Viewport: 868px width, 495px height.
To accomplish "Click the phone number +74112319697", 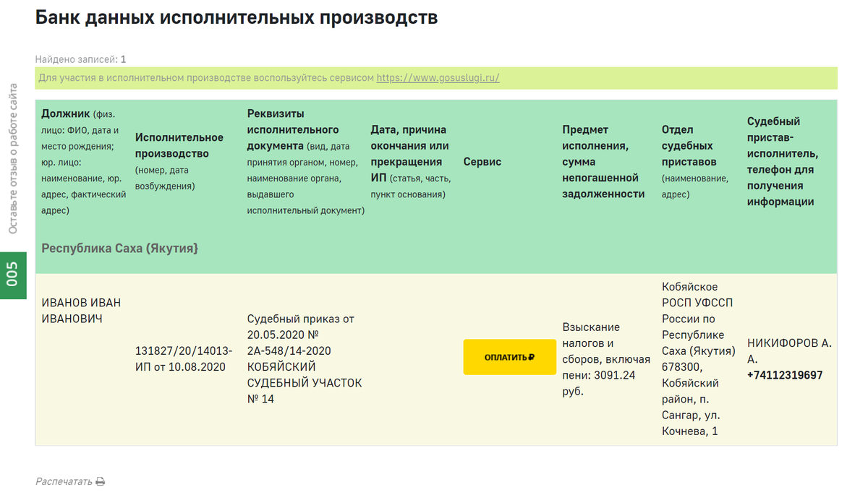I will click(x=786, y=374).
